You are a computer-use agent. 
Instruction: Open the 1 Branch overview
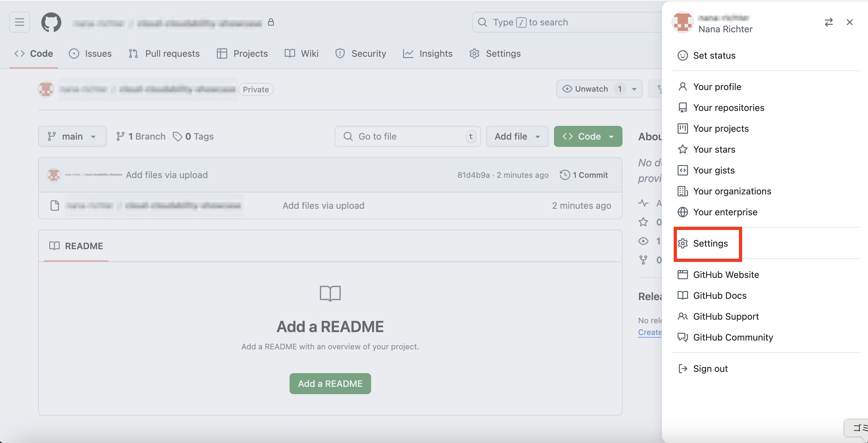click(141, 136)
